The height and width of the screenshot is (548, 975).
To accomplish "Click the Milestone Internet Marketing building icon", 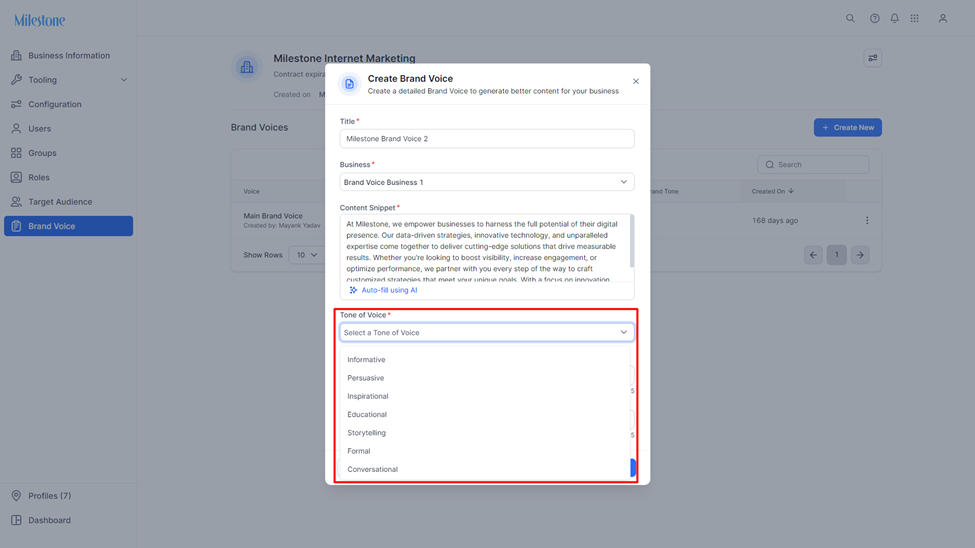I will coord(247,67).
